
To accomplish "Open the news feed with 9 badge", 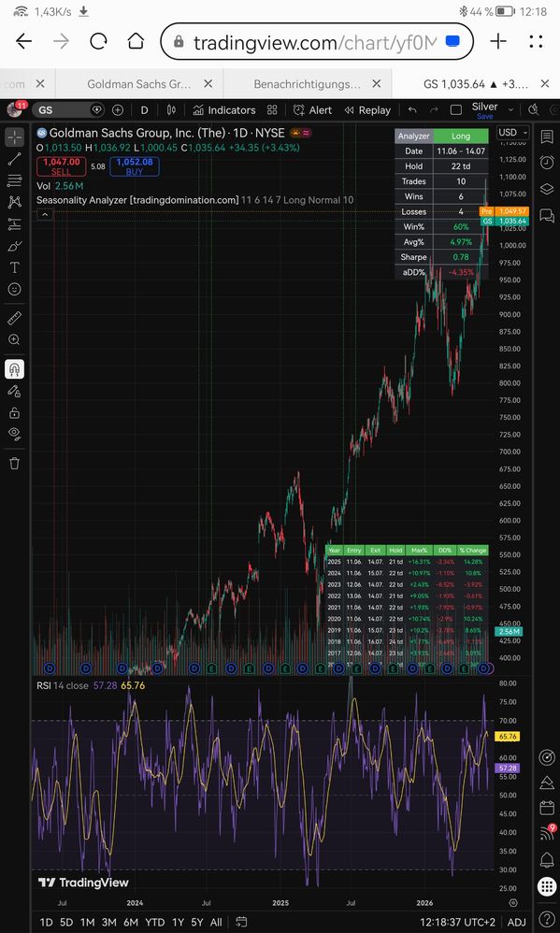I will point(546,833).
